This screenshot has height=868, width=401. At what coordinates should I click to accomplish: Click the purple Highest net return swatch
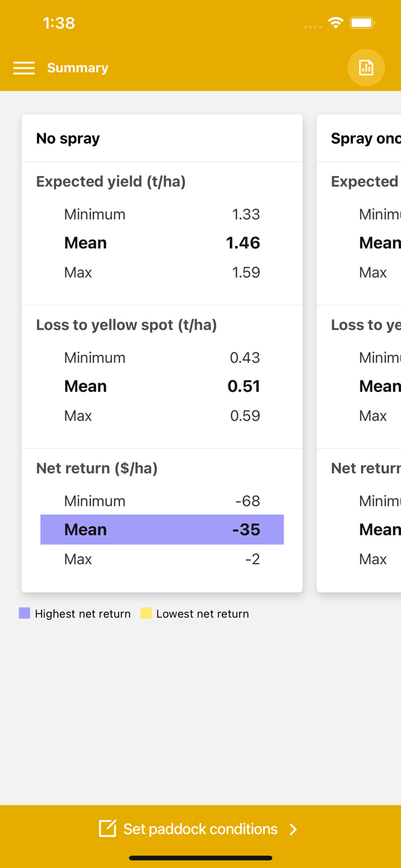24,613
